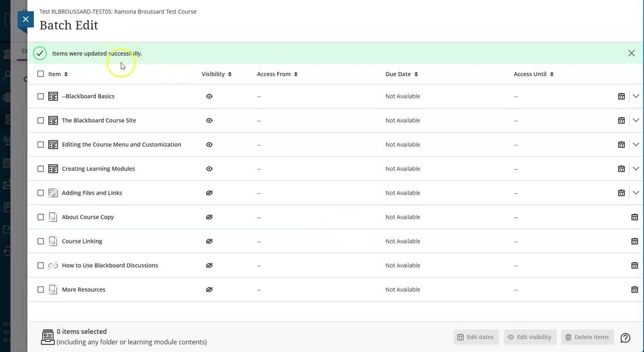Open calendar icon for How to Use Blackboard Discussions

634,265
